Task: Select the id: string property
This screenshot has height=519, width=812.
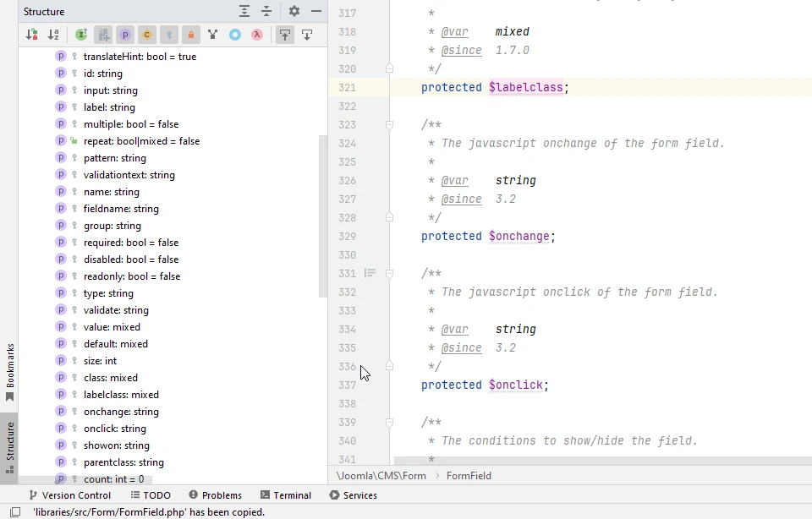Action: (103, 74)
